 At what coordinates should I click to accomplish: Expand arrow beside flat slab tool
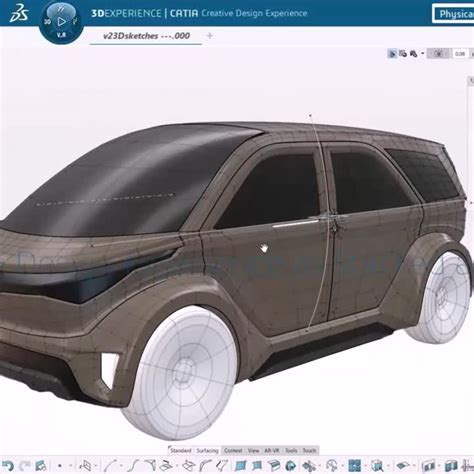414,466
